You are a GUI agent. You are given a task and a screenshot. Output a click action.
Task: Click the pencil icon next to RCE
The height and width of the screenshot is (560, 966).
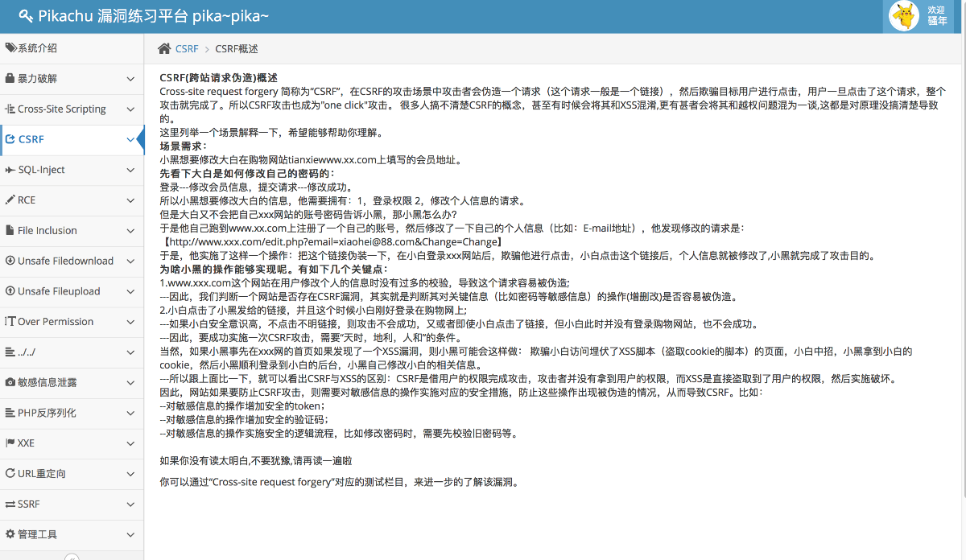pyautogui.click(x=10, y=200)
